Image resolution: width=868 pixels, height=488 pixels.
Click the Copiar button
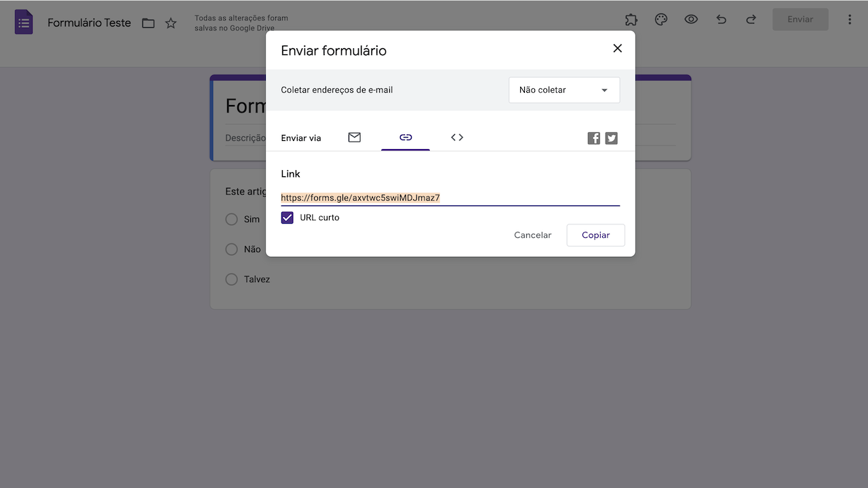click(595, 235)
